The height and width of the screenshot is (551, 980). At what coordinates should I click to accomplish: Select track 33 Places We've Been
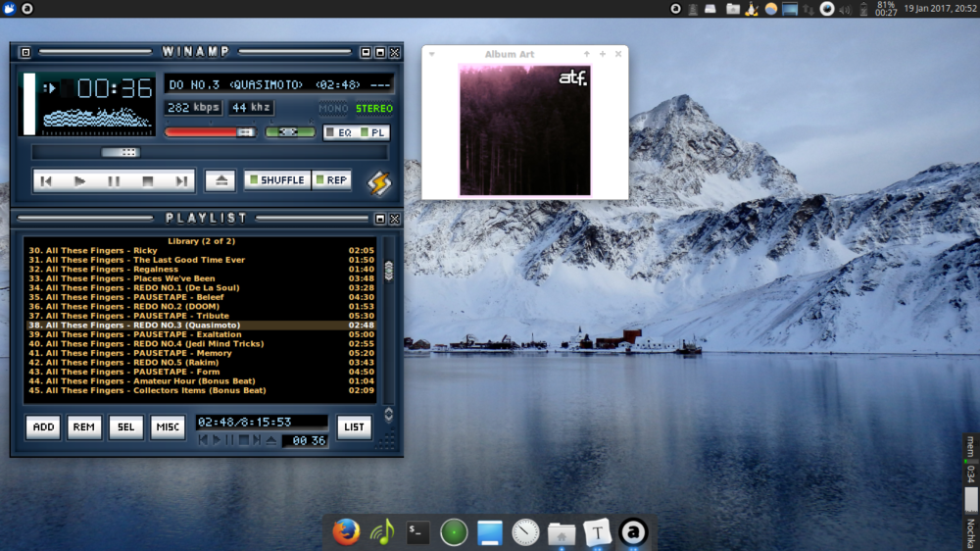pyautogui.click(x=201, y=278)
